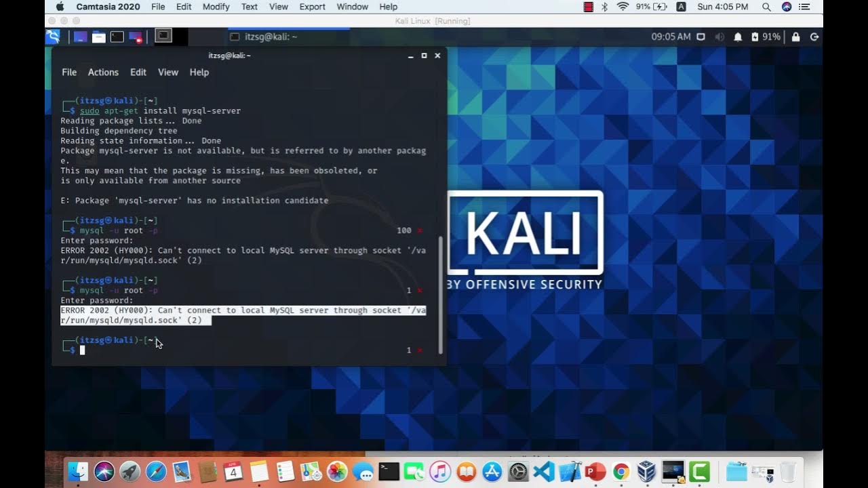The height and width of the screenshot is (488, 868).
Task: Open the notifications bell in Kali panel
Action: click(738, 37)
